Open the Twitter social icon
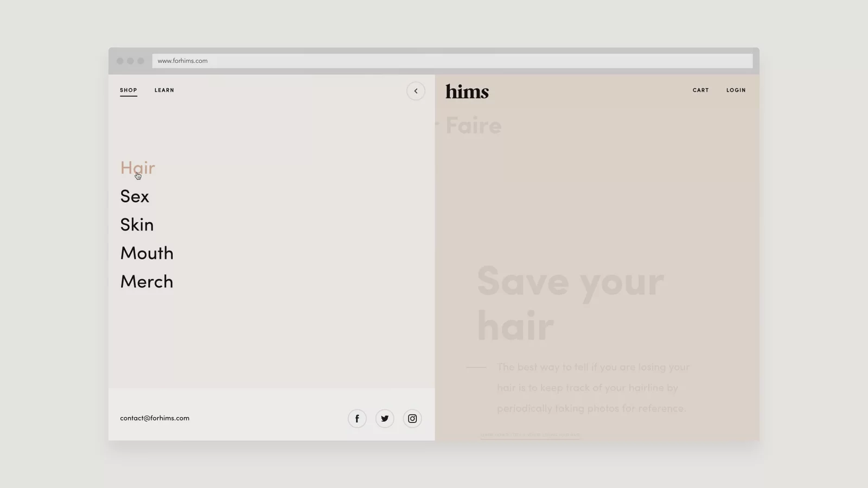Image resolution: width=868 pixels, height=488 pixels. point(385,419)
